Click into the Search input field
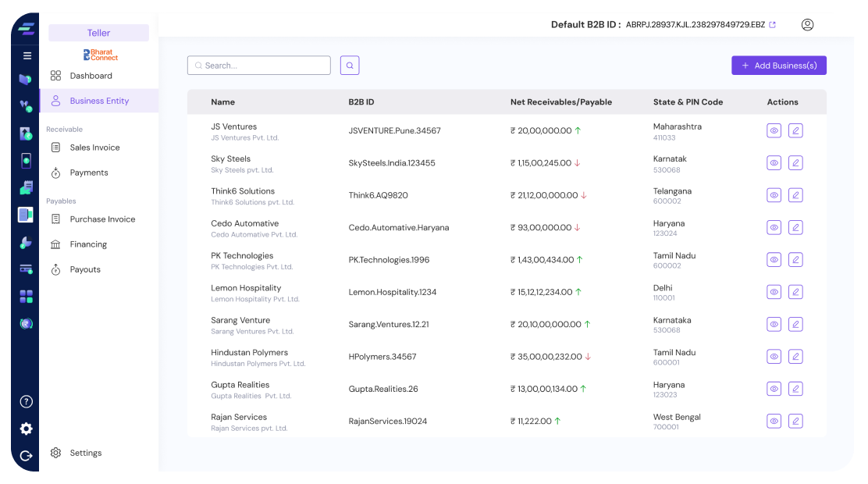This screenshot has width=868, height=484. point(264,66)
